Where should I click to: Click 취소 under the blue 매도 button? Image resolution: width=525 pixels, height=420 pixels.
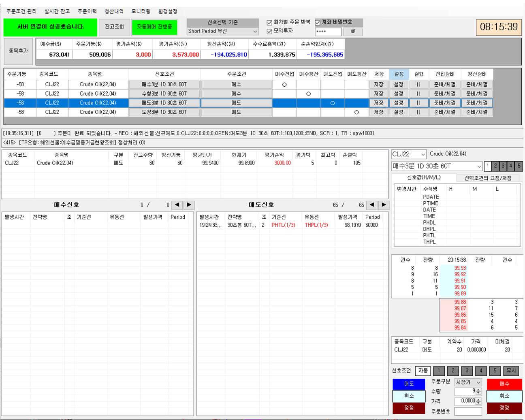pos(409,396)
